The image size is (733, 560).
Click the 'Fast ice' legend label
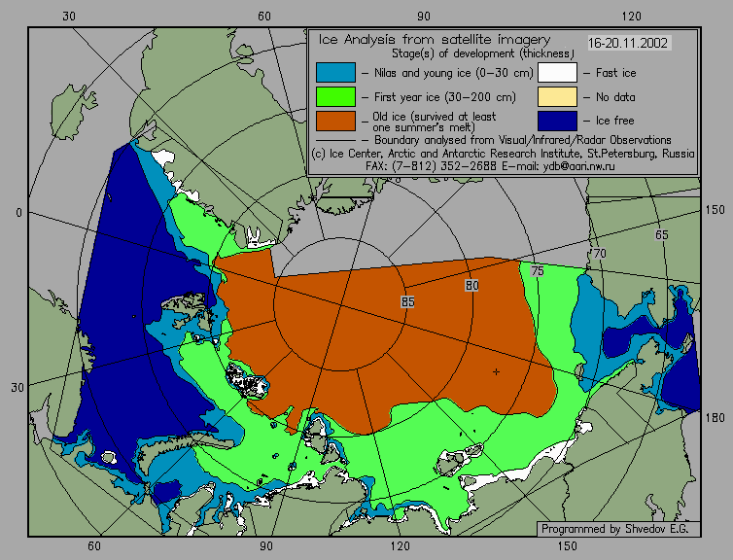click(x=615, y=73)
